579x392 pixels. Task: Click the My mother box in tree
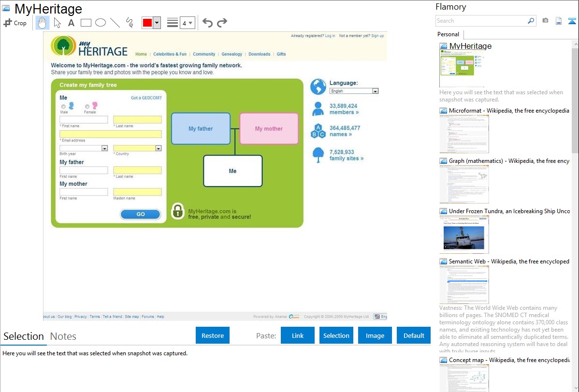[x=269, y=129]
